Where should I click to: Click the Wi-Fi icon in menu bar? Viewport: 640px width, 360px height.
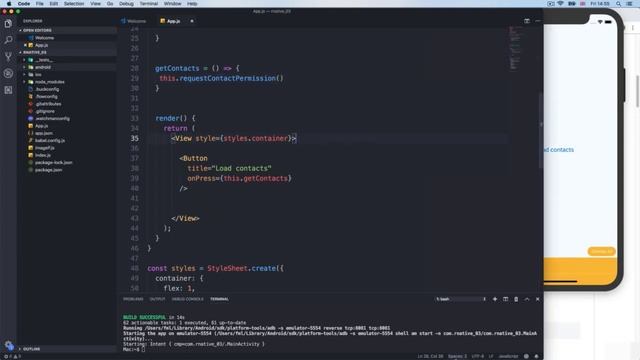click(x=560, y=4)
